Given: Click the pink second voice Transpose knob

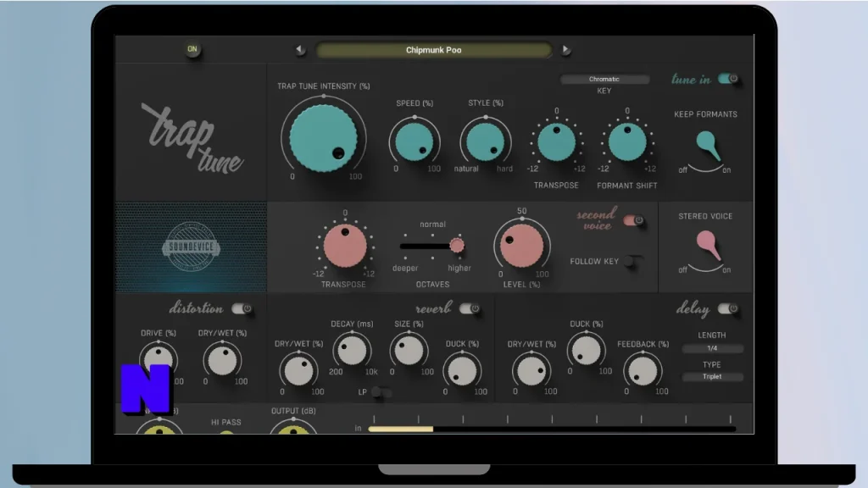Looking at the screenshot, I should point(345,247).
